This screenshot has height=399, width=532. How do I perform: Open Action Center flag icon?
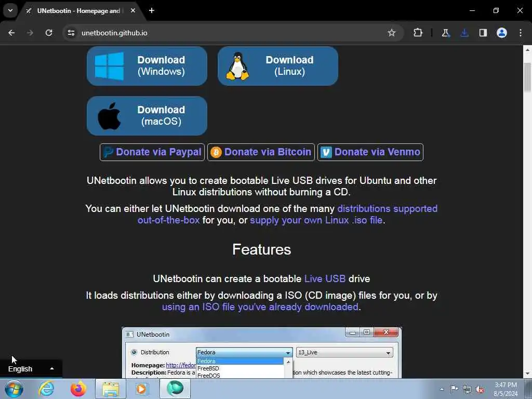(454, 389)
